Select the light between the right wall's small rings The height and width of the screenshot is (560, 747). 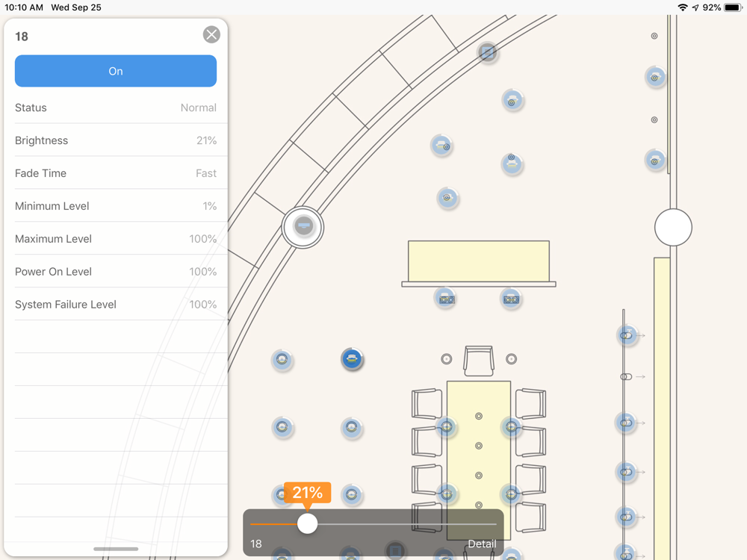655,77
